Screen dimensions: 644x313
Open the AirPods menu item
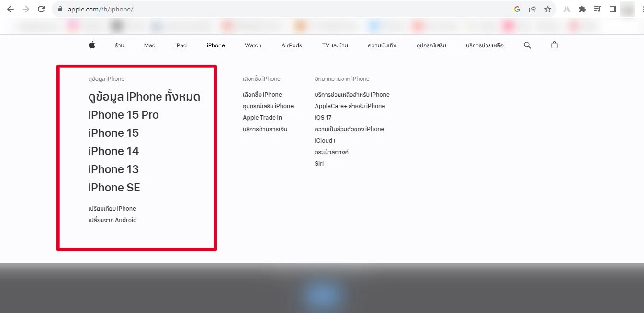[292, 45]
